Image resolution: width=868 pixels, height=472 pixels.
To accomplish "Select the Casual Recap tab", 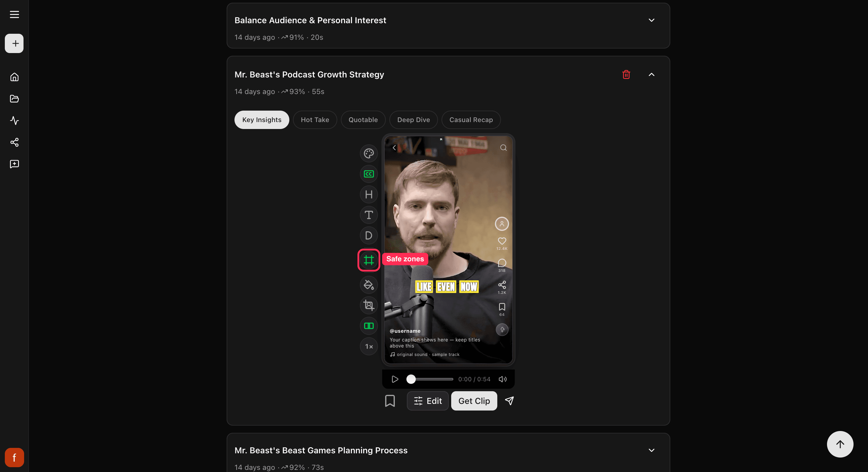I will click(x=471, y=120).
